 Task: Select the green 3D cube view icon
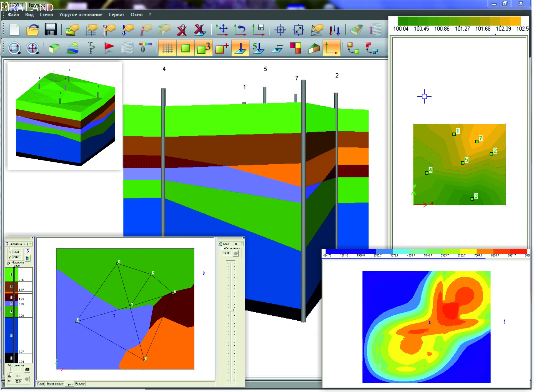(x=54, y=49)
